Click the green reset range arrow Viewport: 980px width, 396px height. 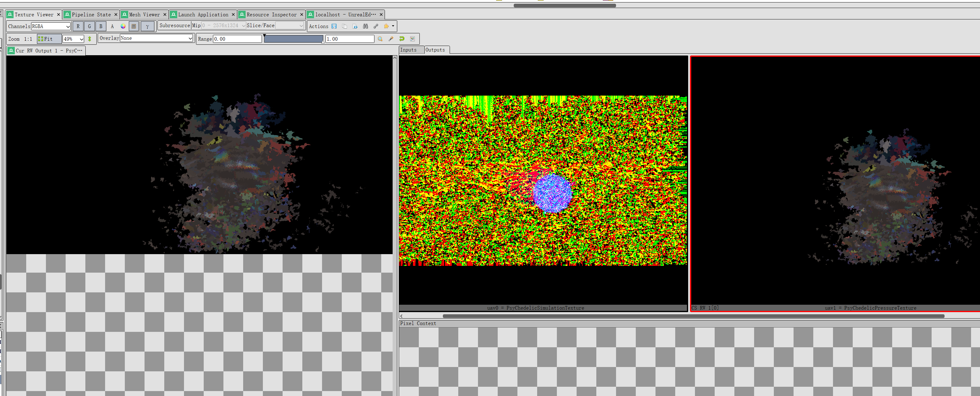tap(402, 39)
